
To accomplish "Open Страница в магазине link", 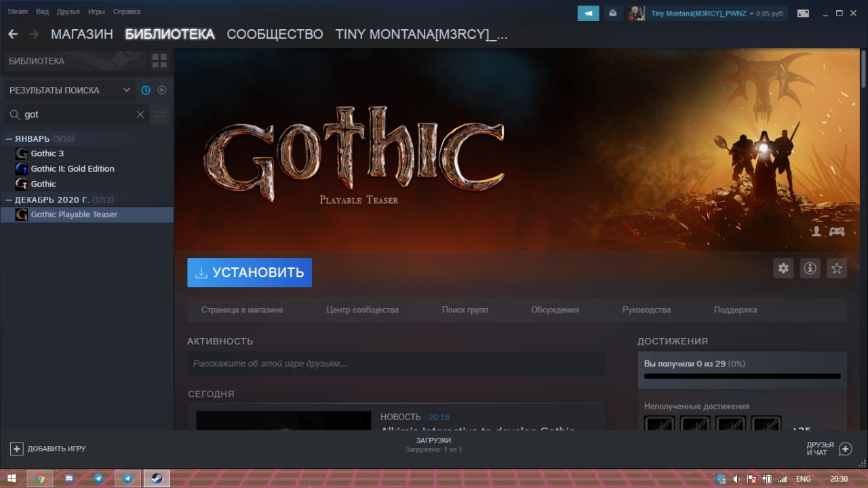I will pos(242,309).
